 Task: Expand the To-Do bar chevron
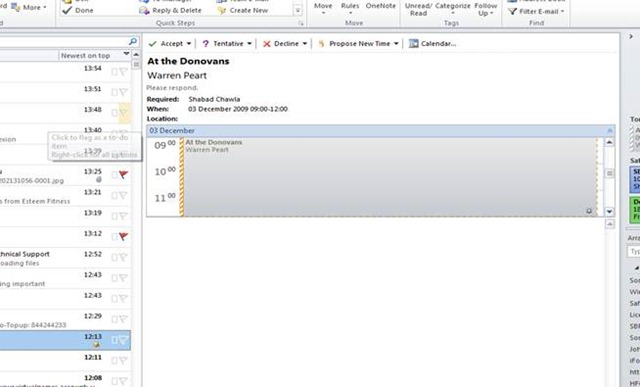pyautogui.click(x=631, y=37)
